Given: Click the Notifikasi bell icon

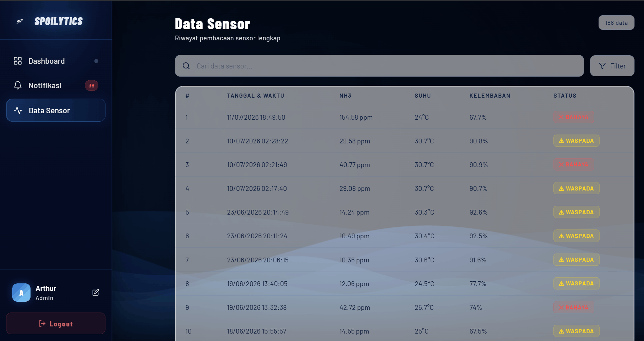Looking at the screenshot, I should [x=18, y=85].
